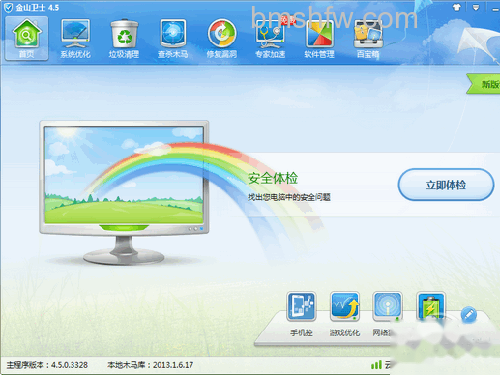The width and height of the screenshot is (500, 375).
Task: Open 垃圾清理 trash cleanup icon
Action: click(124, 38)
